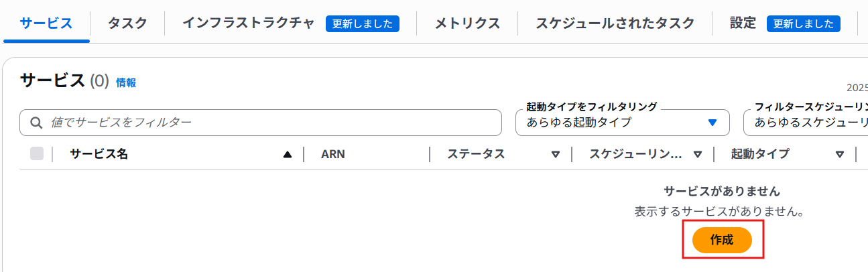868x272 pixels.
Task: Select the メトリクス tab
Action: [467, 23]
